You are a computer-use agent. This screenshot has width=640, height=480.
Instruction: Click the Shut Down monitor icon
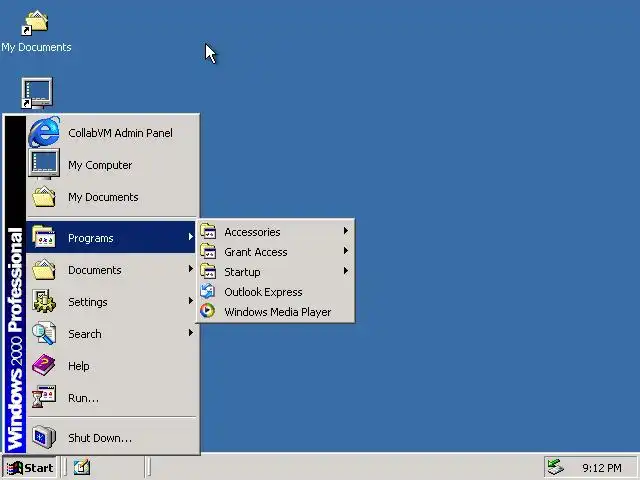[44, 437]
